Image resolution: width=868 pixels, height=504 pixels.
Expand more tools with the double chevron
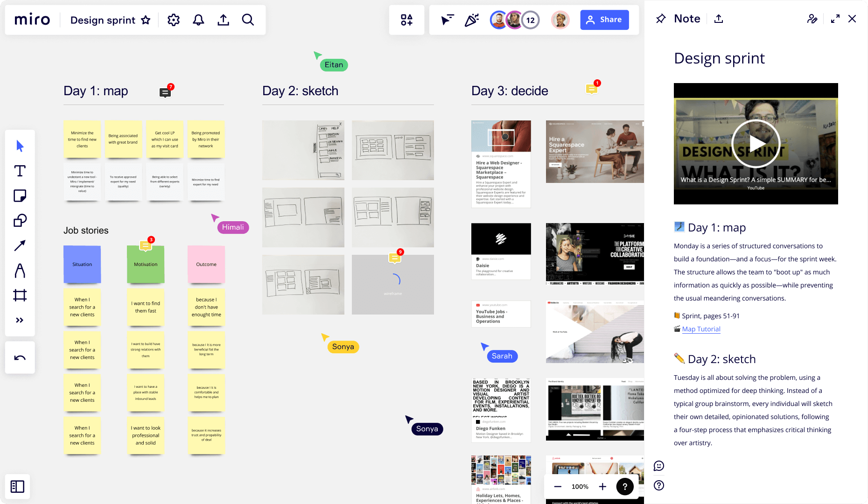click(x=20, y=320)
